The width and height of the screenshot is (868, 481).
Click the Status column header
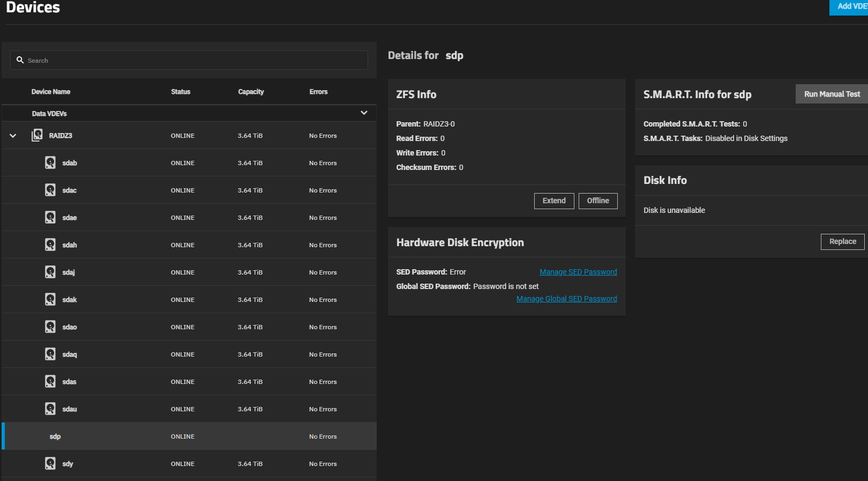click(x=181, y=92)
